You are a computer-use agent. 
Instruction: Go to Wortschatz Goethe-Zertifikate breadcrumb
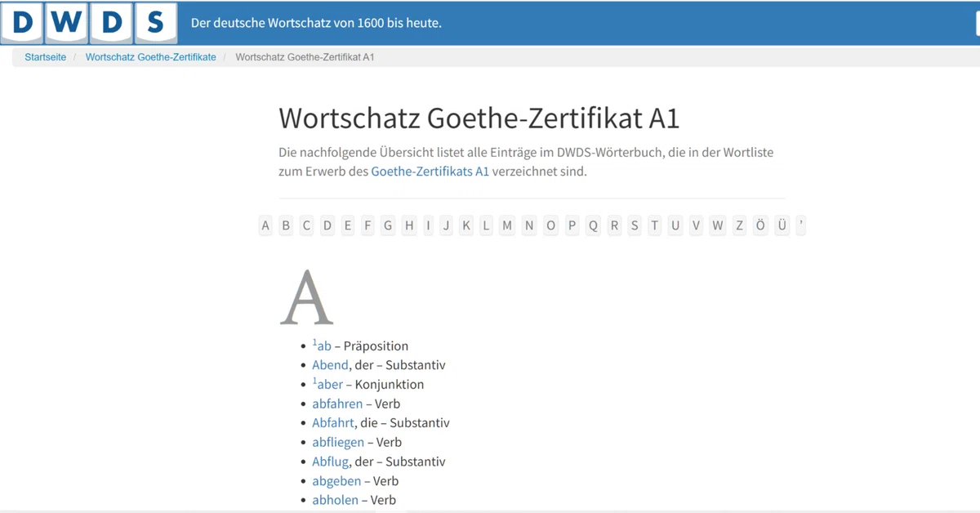tap(151, 57)
